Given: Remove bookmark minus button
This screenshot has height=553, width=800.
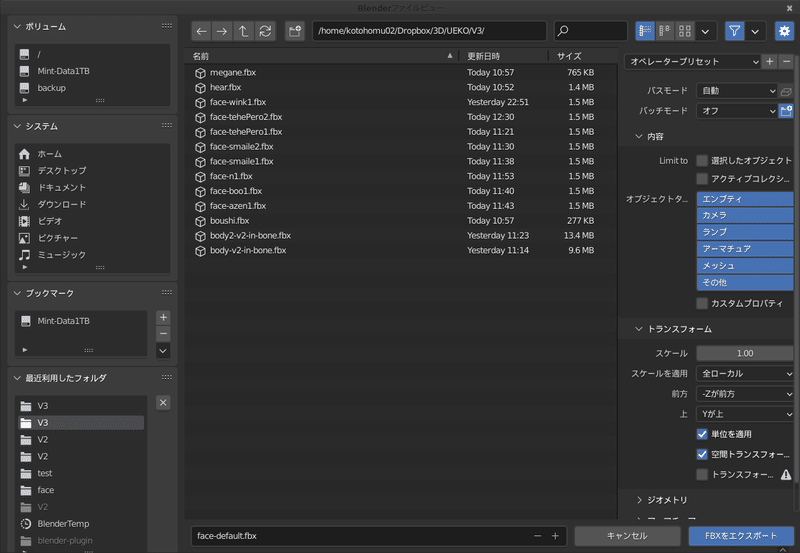Looking at the screenshot, I should (163, 334).
